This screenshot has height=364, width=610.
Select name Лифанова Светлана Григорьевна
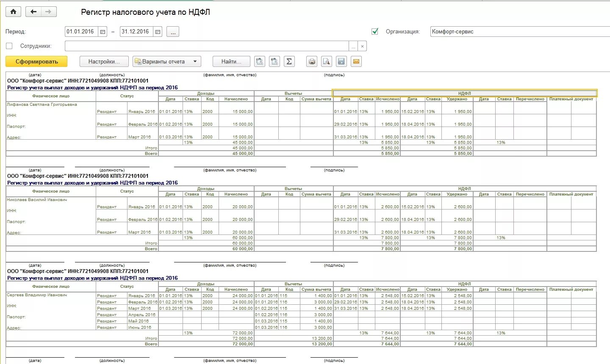pyautogui.click(x=42, y=104)
